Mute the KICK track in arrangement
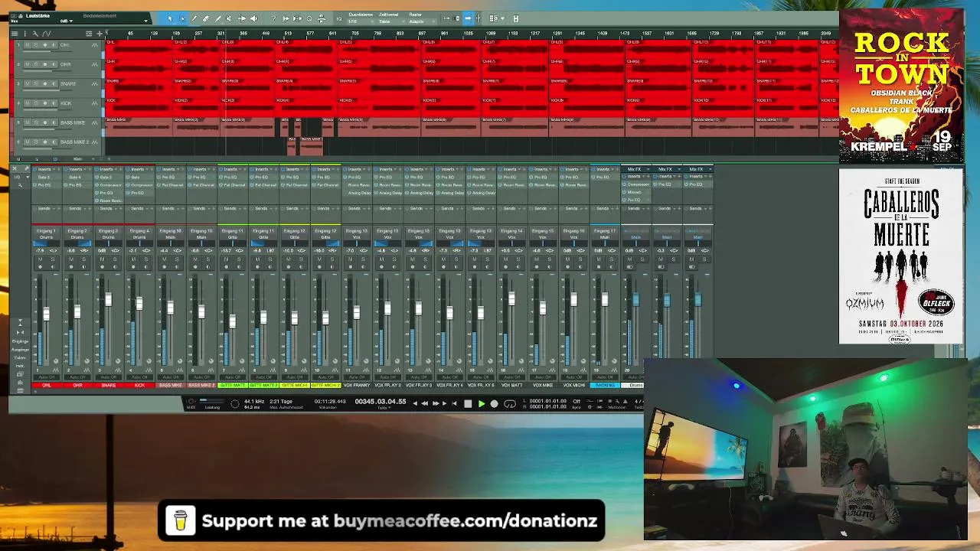The width and height of the screenshot is (980, 551). coord(27,103)
